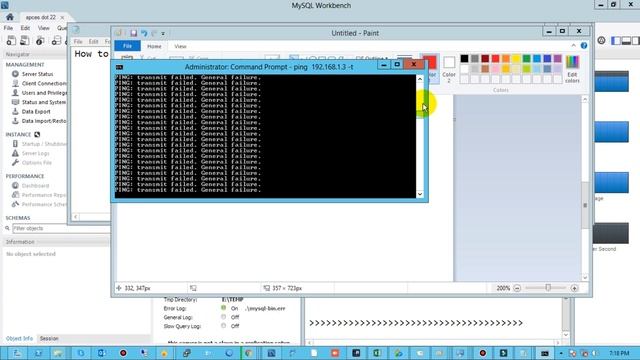This screenshot has width=640, height=360.
Task: Pick the orange color swatch
Action: point(506,58)
